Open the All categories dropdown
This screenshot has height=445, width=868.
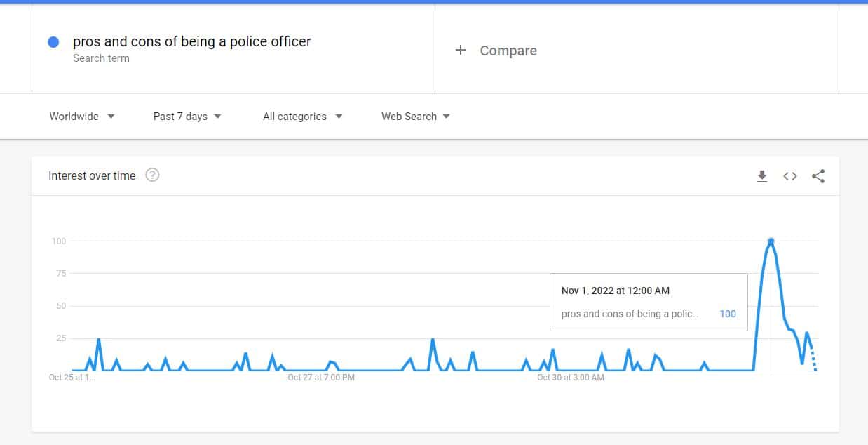point(303,117)
